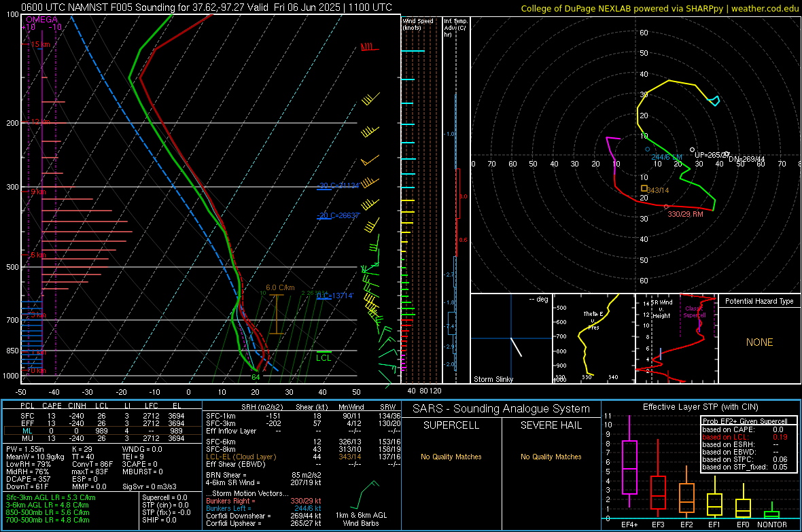Click the sounding title with valid time
The width and height of the screenshot is (802, 532).
tap(207, 7)
